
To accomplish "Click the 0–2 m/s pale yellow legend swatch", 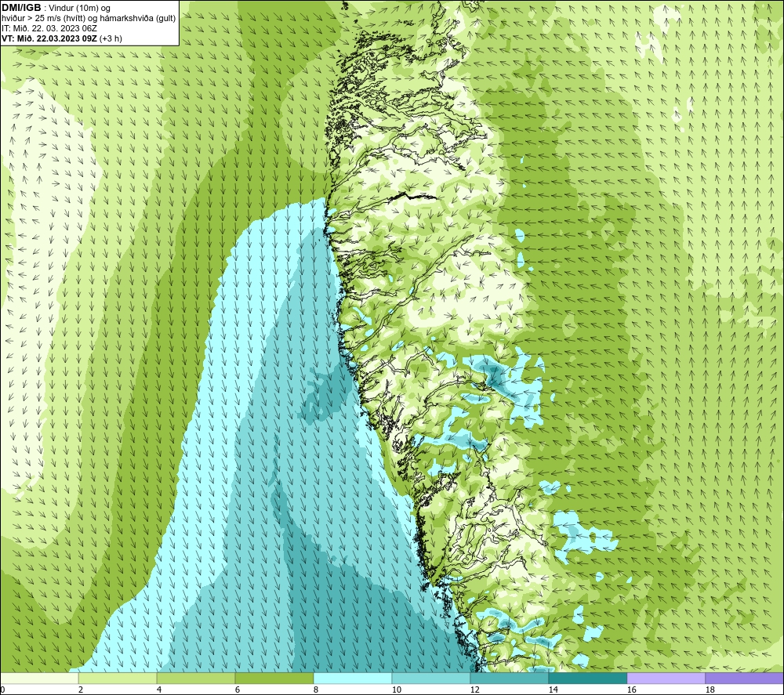I will tap(39, 678).
